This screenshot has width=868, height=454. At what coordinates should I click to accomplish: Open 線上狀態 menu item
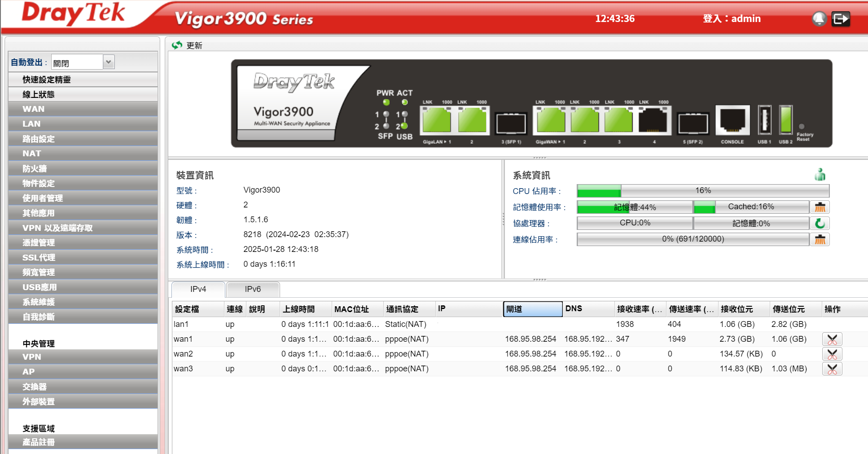pyautogui.click(x=83, y=94)
